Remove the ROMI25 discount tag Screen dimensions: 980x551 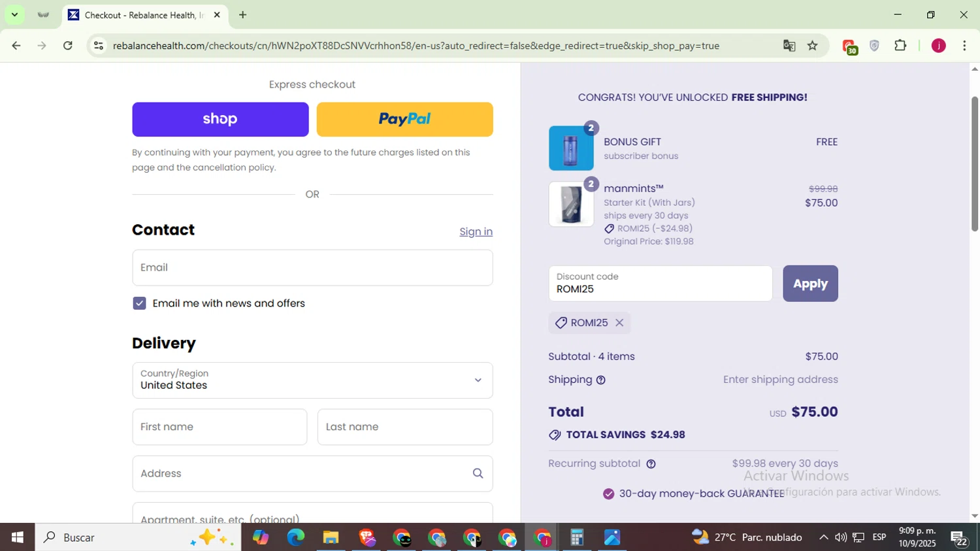619,322
